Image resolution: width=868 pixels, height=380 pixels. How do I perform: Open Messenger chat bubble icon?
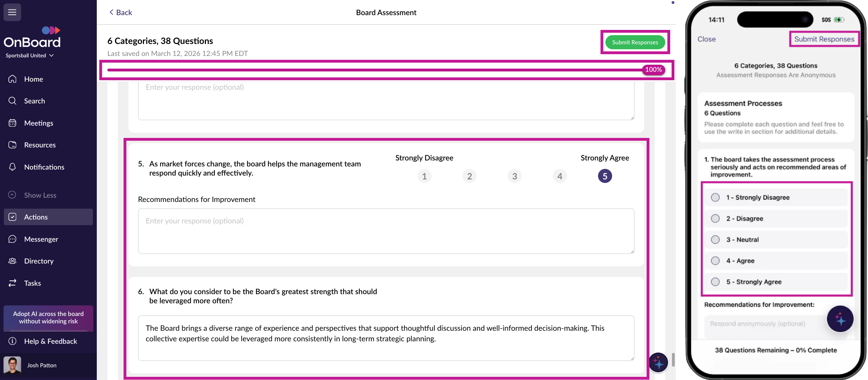point(12,239)
